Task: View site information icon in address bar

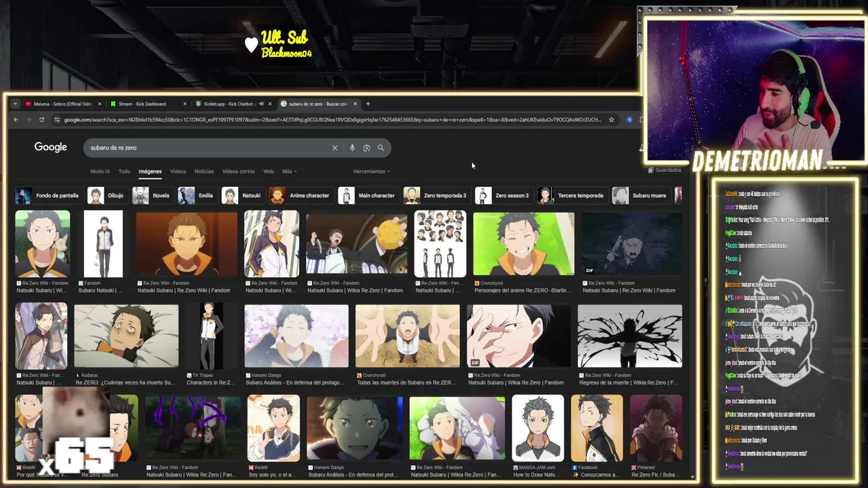Action: tap(57, 120)
